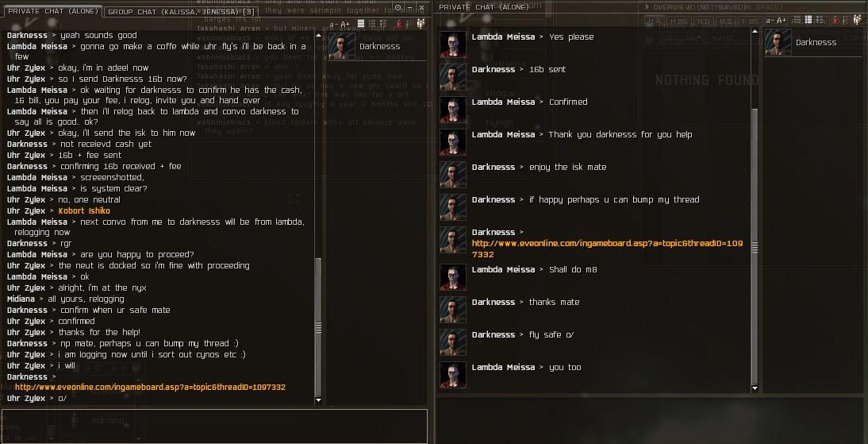The height and width of the screenshot is (444, 868).
Task: Switch right chat to large portrait mode
Action: [820, 20]
